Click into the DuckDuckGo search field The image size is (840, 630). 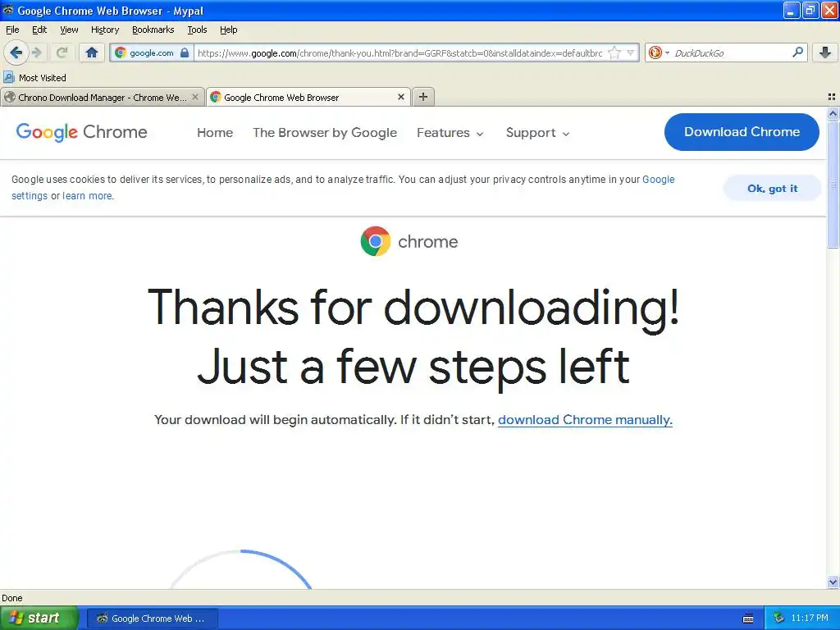pyautogui.click(x=731, y=52)
